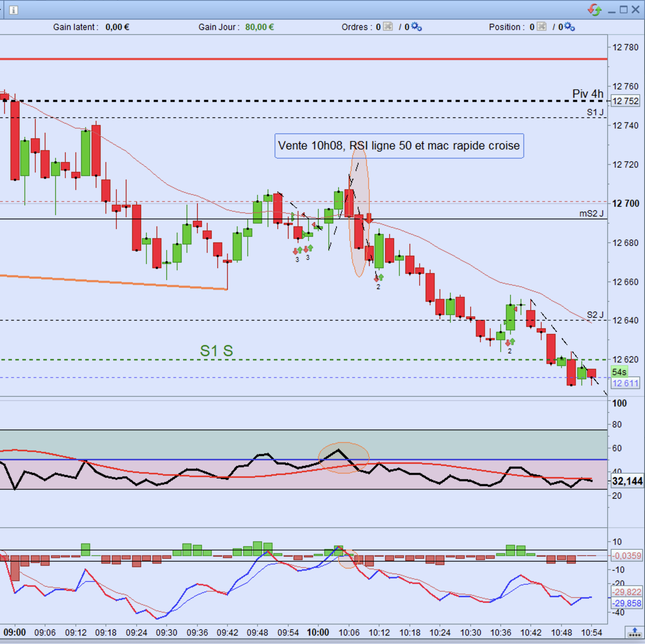This screenshot has width=645, height=644.
Task: Select the thick red horizontal line above 12 760
Action: point(303,59)
